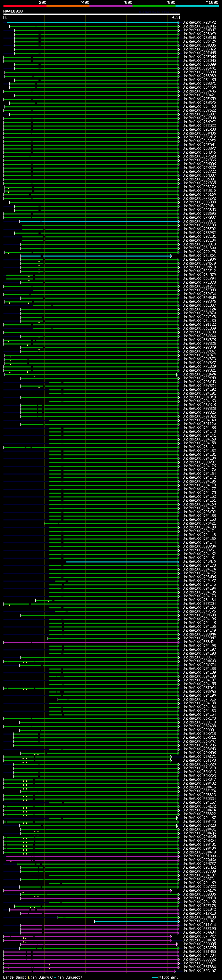Select the UniRef100_B3GNI2 label
Viewport: 222px width, 980px height.
pyautogui.click(x=199, y=137)
